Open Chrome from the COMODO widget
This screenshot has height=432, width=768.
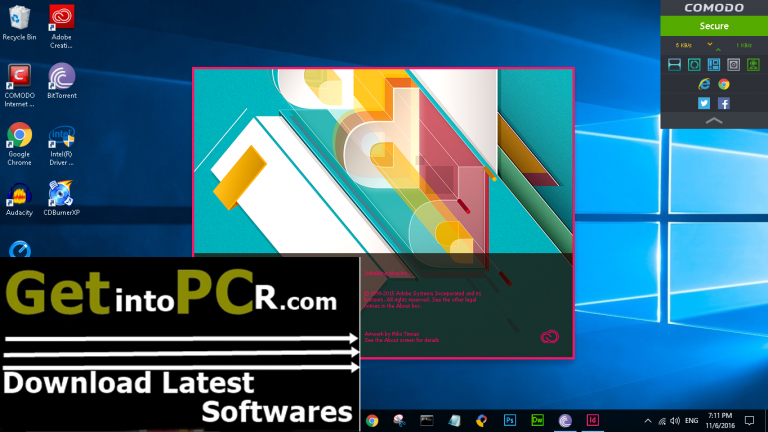pyautogui.click(x=724, y=84)
